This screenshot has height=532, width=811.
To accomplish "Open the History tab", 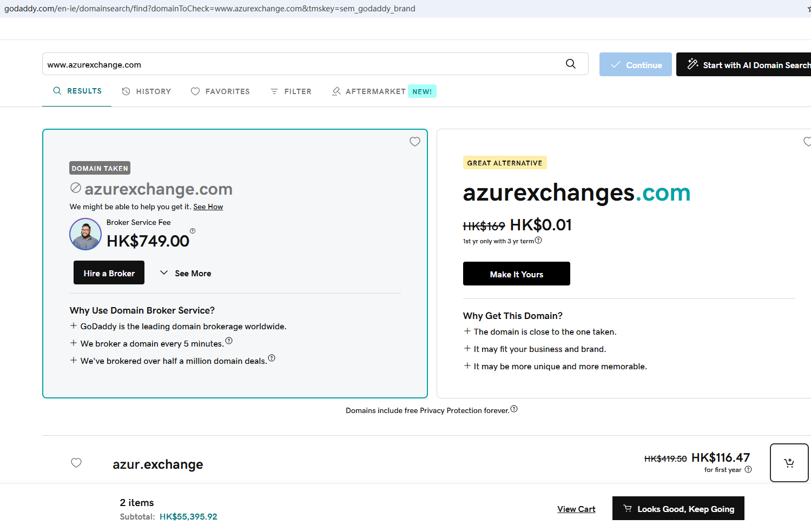I will click(147, 91).
